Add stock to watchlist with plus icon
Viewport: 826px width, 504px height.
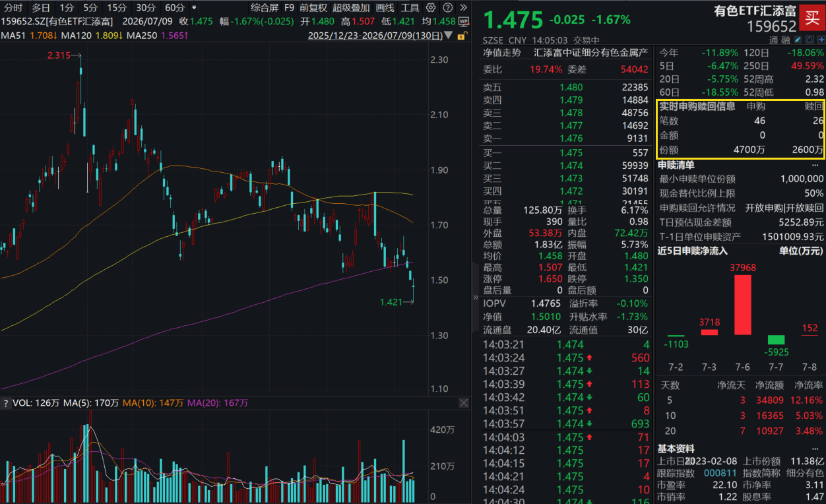point(820,40)
